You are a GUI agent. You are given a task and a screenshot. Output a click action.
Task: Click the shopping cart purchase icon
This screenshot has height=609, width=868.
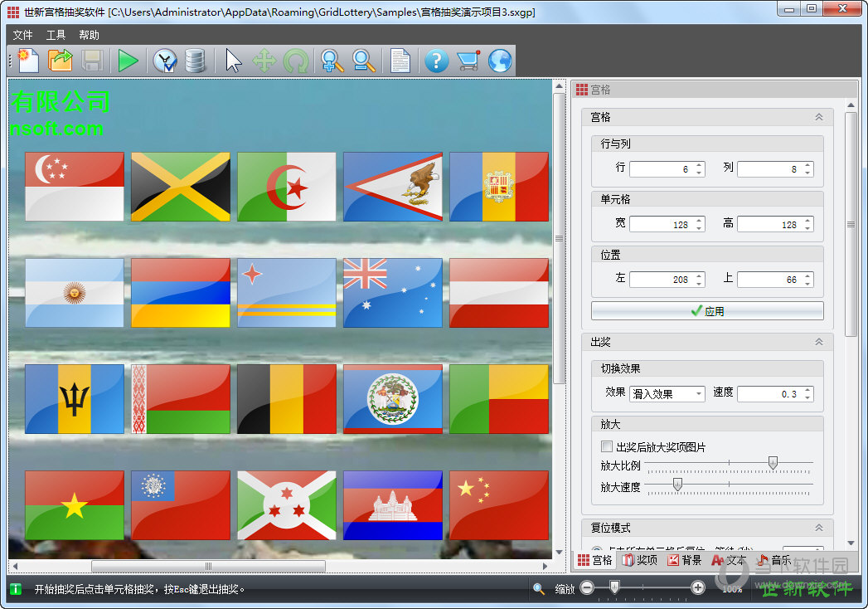point(468,61)
